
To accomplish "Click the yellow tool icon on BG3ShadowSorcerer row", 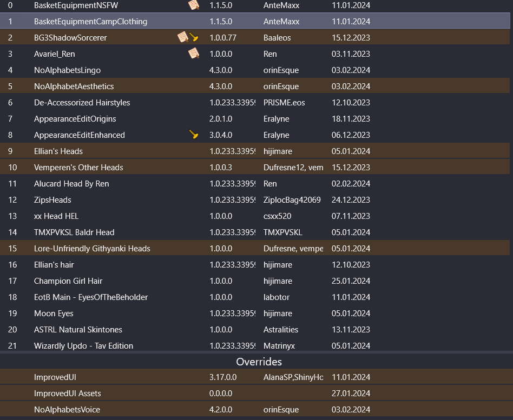I will [x=194, y=37].
